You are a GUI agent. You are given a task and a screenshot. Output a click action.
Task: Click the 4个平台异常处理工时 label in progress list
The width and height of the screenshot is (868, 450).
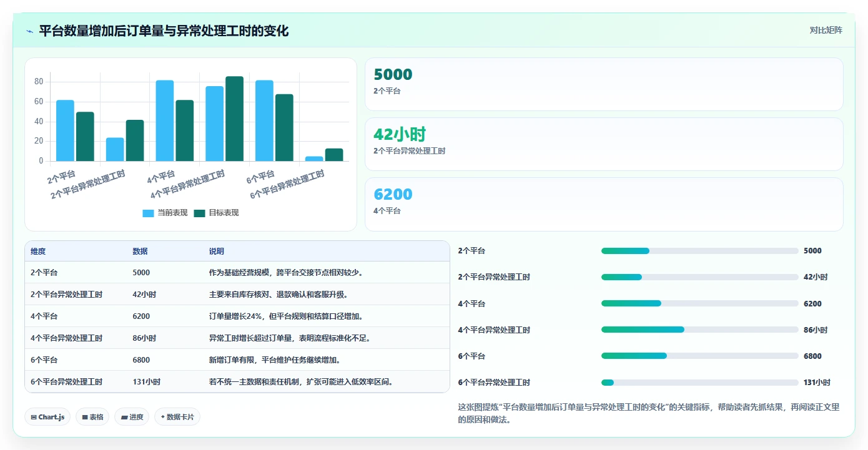[x=494, y=330]
